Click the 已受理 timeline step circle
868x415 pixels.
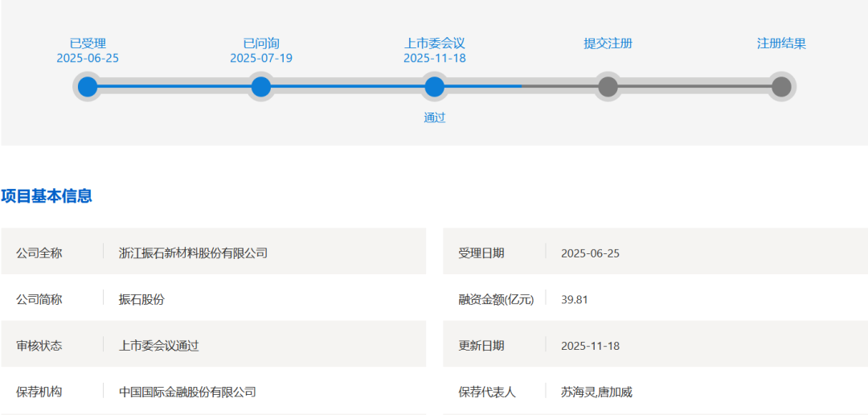88,87
